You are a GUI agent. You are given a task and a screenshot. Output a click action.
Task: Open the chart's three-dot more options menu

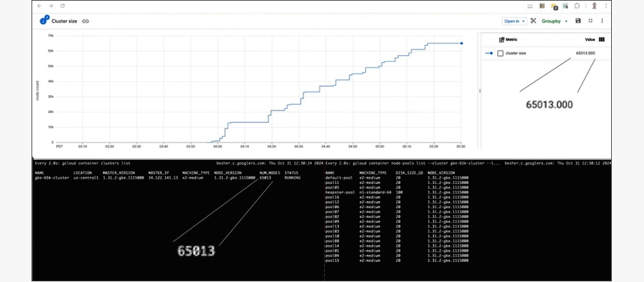coord(602,21)
